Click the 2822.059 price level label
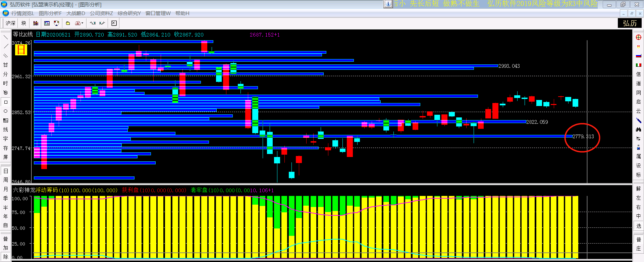Viewport: 644px width, 262px height. pyautogui.click(x=537, y=122)
